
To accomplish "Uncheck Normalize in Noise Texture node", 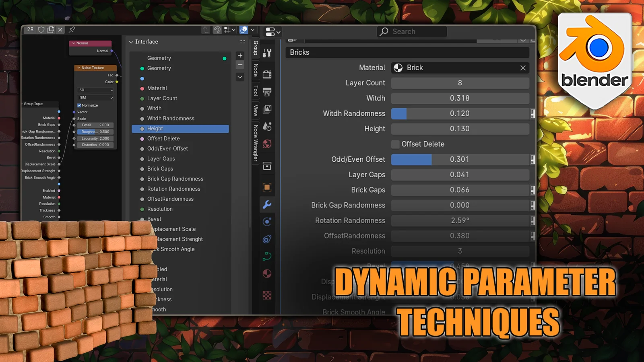I will [x=79, y=105].
